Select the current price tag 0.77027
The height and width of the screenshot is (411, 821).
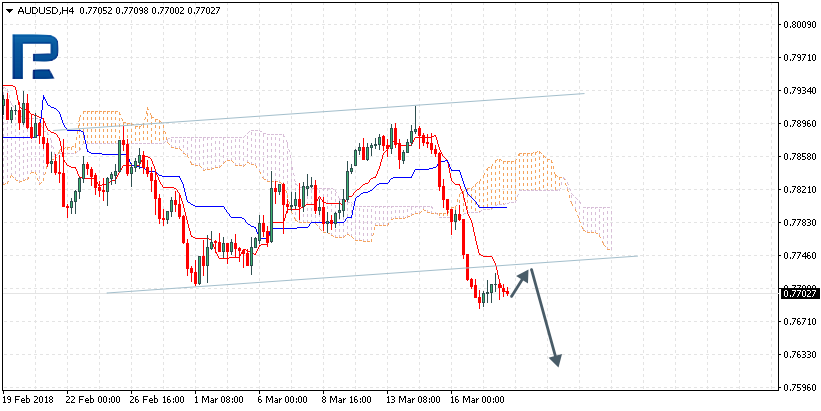pos(798,293)
